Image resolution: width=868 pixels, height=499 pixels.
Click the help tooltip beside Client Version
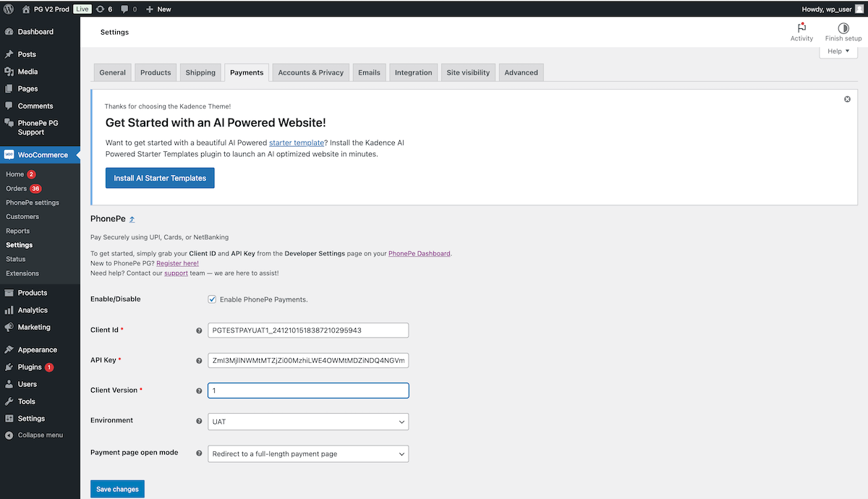(199, 391)
